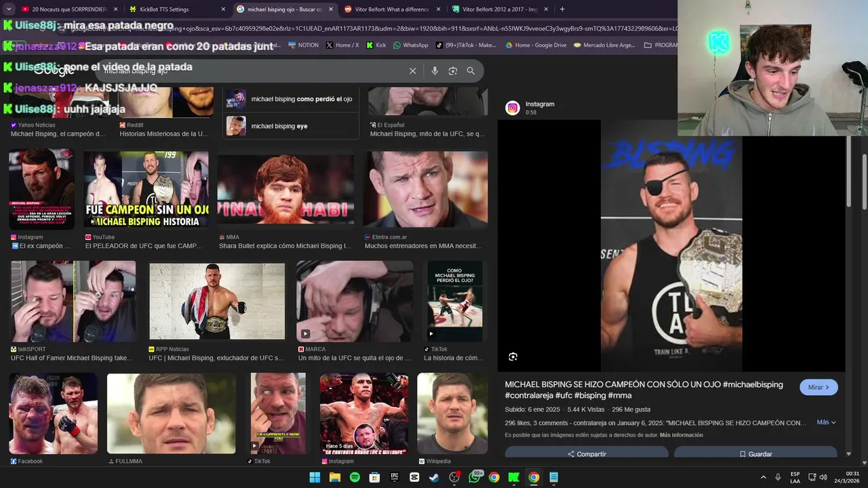
Task: Open the Shara Bullet MMA thumbnail
Action: pyautogui.click(x=285, y=190)
